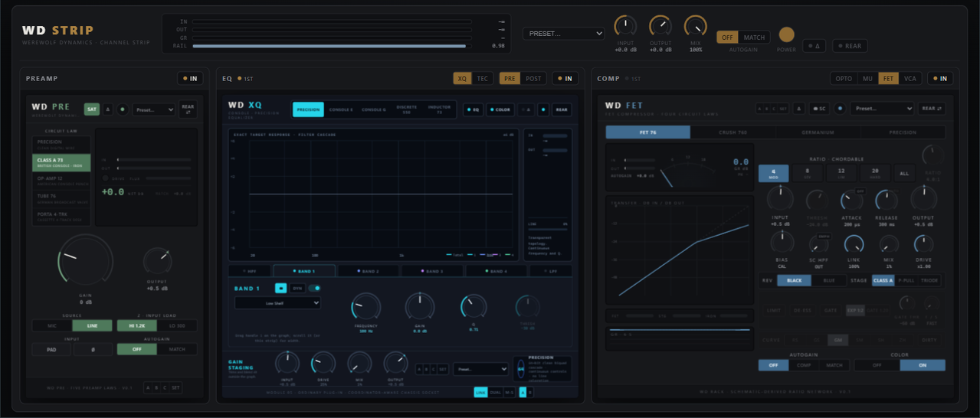Screen dimensions: 980x418
Task: Turn the preamp OUTPUT knob
Action: 158,260
